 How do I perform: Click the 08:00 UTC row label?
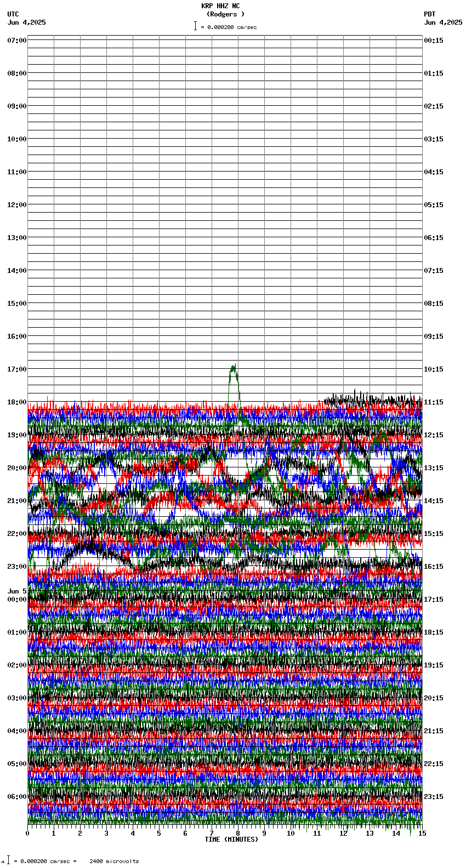17,73
